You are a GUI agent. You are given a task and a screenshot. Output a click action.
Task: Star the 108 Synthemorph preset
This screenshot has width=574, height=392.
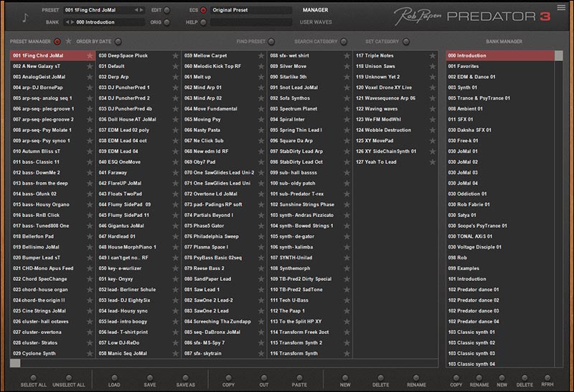click(x=347, y=269)
